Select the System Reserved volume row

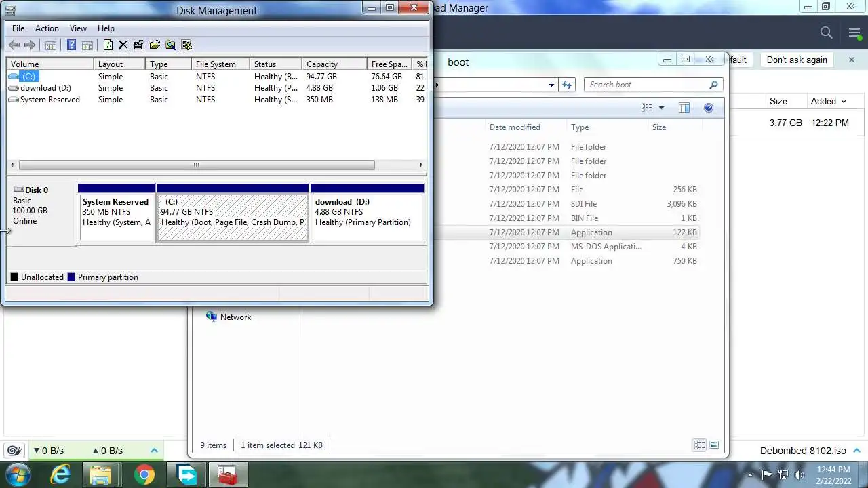pos(217,100)
